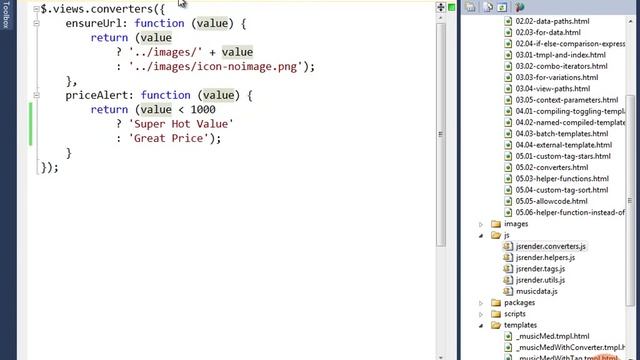Expand the scripts folder node
The width and height of the screenshot is (640, 360).
(x=481, y=314)
